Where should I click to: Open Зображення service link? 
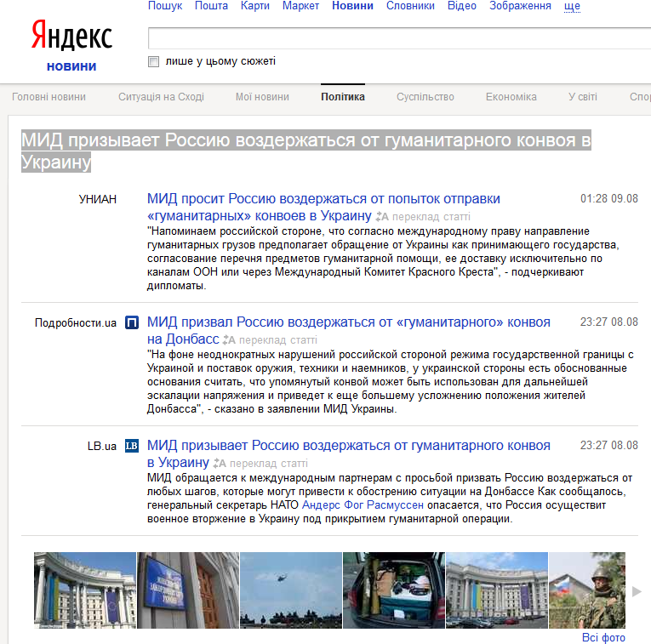[x=520, y=6]
